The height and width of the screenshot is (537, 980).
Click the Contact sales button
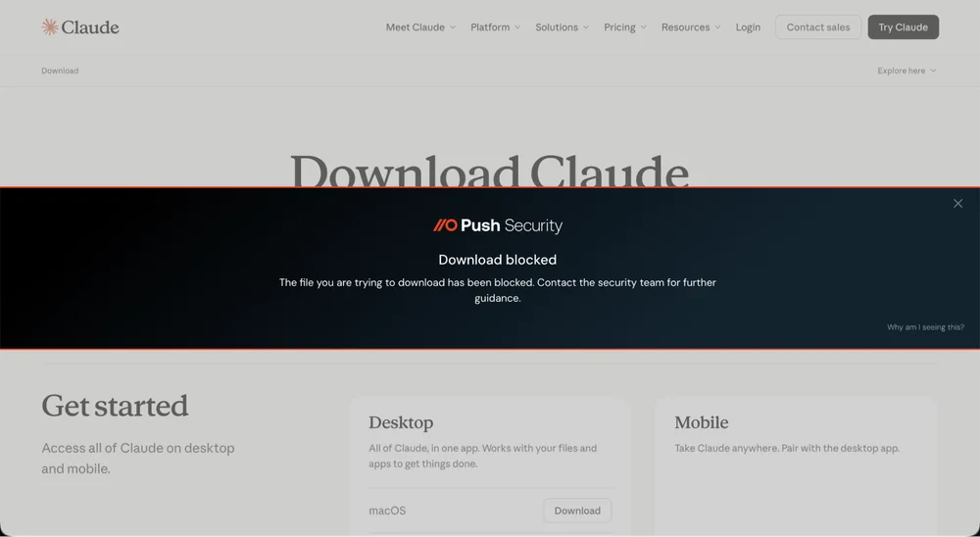click(818, 26)
